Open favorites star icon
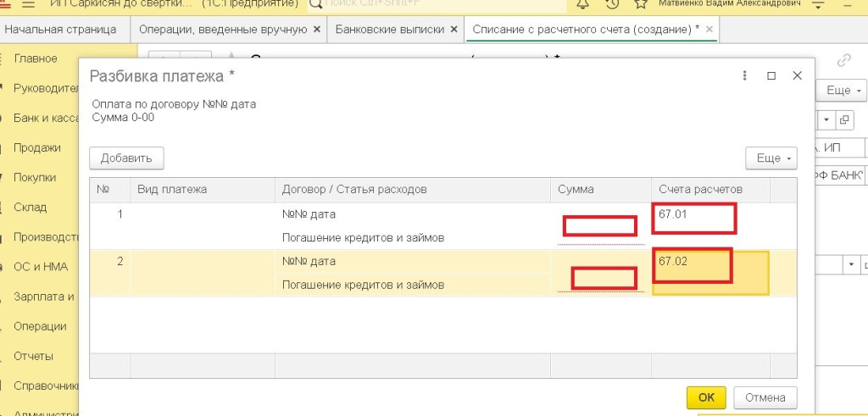 pyautogui.click(x=641, y=3)
